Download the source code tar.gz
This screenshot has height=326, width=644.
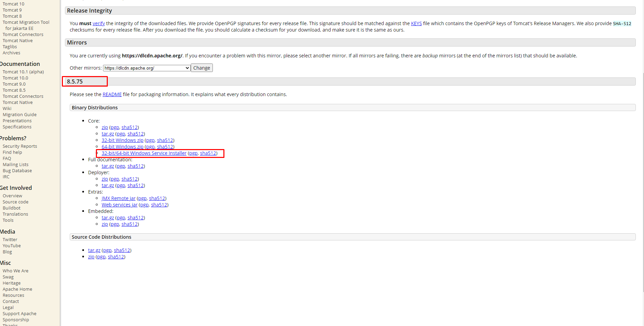pyautogui.click(x=94, y=250)
